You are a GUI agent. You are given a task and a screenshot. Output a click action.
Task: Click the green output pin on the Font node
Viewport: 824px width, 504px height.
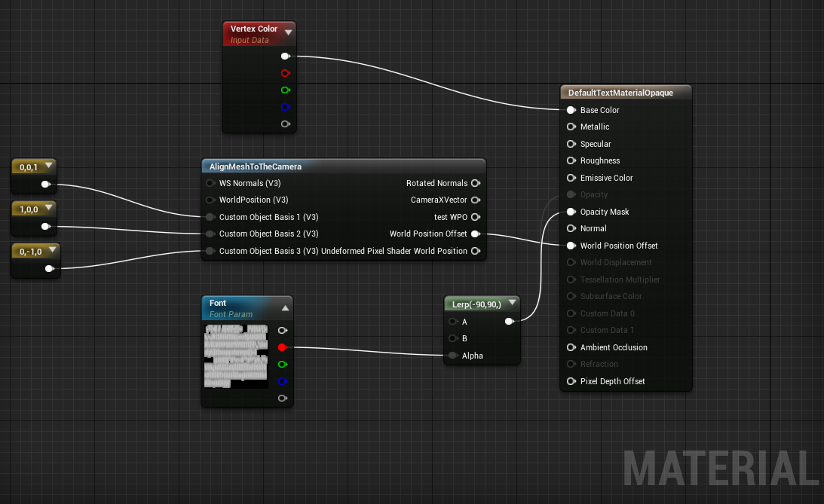[283, 364]
